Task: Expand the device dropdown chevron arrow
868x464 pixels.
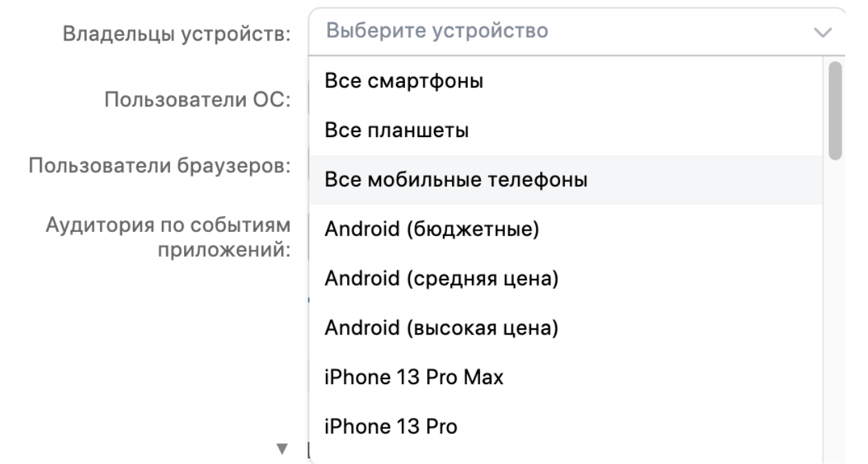Action: 823,32
